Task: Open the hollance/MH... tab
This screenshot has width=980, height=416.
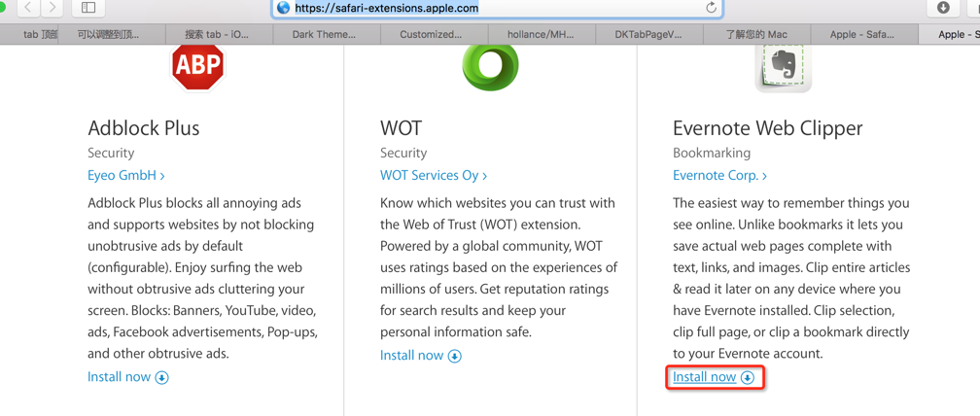Action: 541,34
